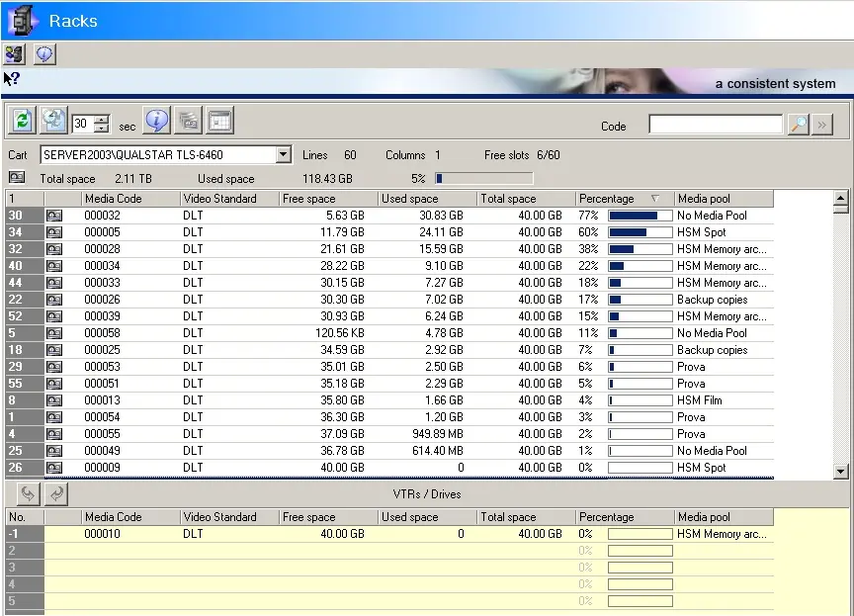854x616 pixels.
Task: Click the blue info bubble beside 'sec'
Action: [156, 121]
